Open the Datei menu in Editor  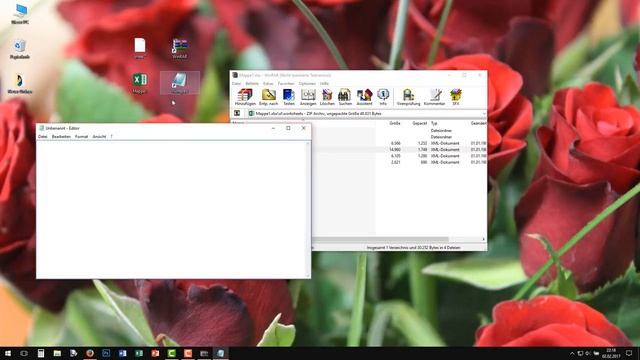click(x=42, y=136)
